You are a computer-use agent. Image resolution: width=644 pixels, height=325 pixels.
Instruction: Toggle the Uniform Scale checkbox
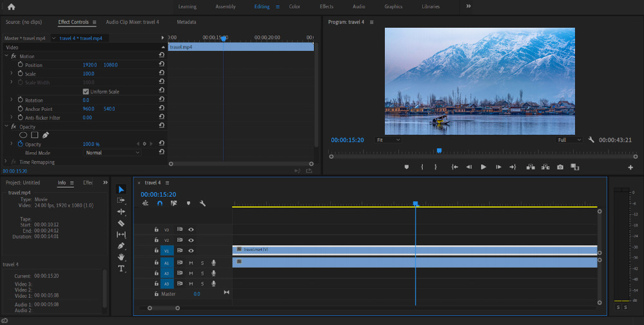(x=86, y=92)
